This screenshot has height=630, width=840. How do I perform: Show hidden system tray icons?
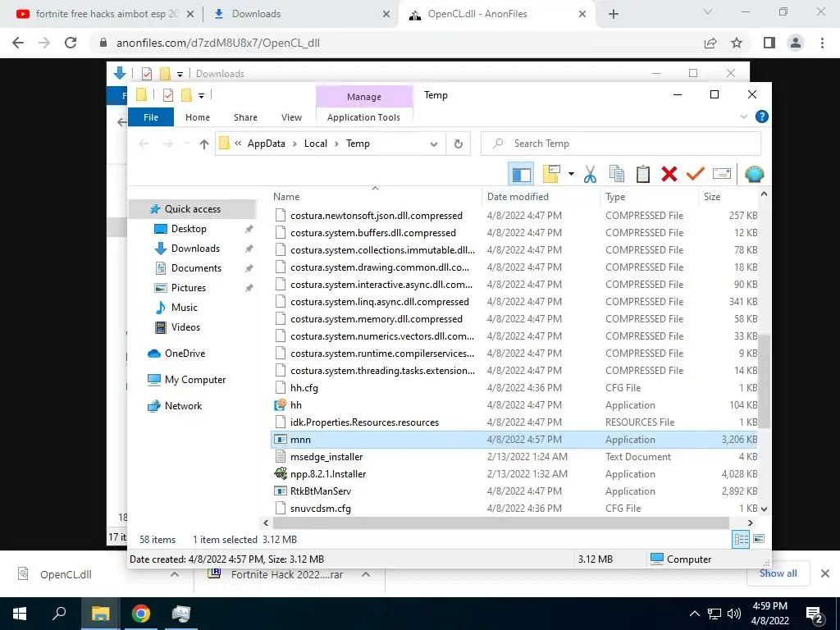694,614
